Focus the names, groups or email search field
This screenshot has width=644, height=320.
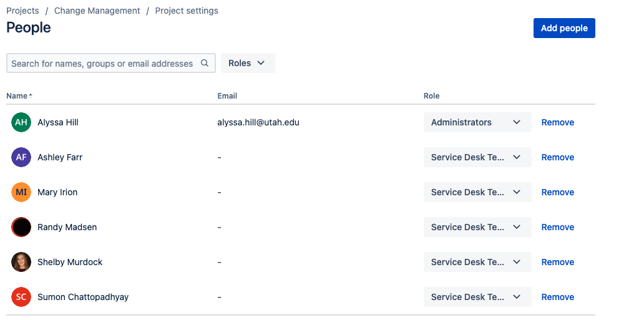coord(111,63)
